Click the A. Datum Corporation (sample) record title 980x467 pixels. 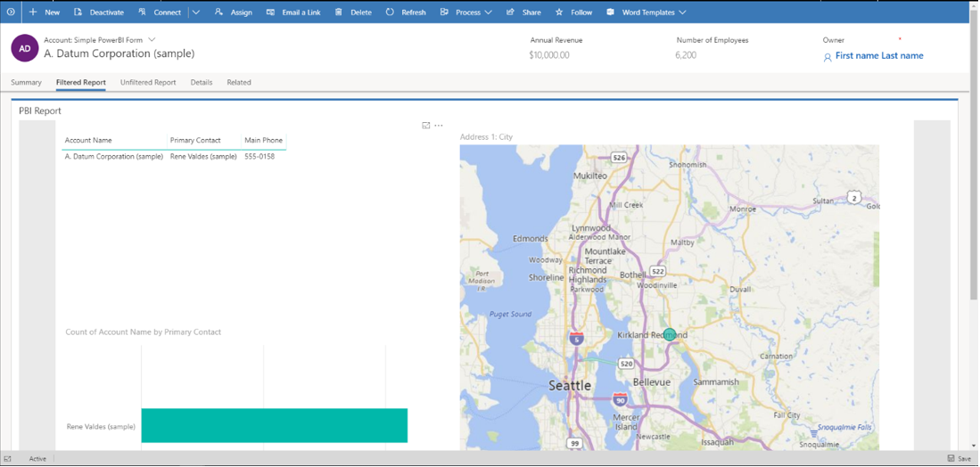(119, 53)
